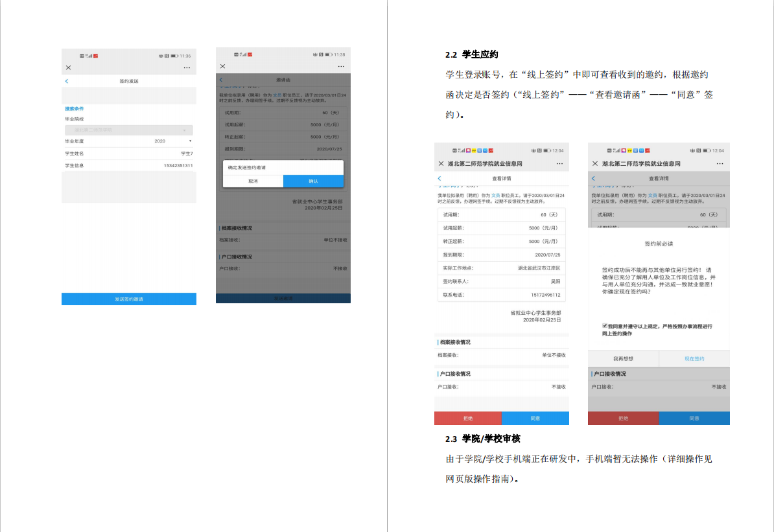Click the dimmed 同意 button behind 签约前必读 dialog
The height and width of the screenshot is (532, 774).
pos(694,418)
